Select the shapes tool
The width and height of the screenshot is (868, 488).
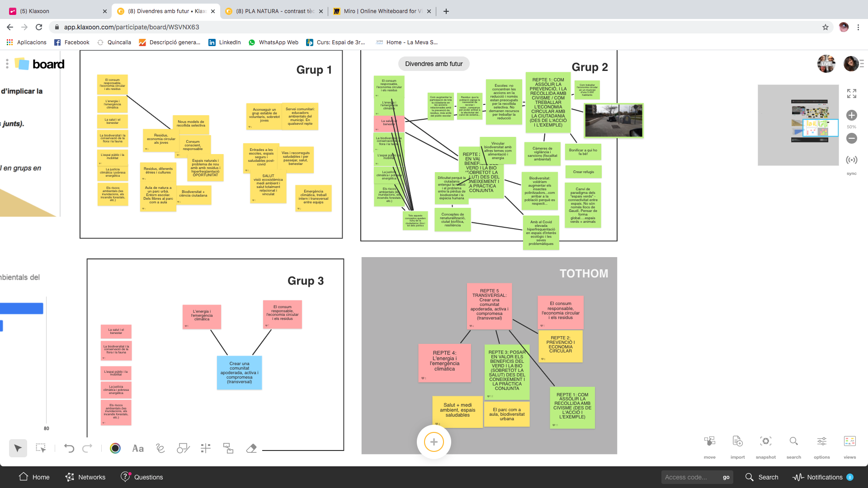point(183,448)
